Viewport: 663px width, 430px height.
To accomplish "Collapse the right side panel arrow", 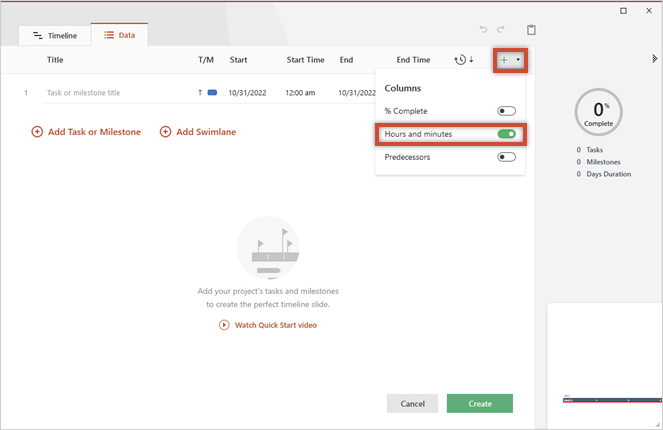I will (654, 59).
